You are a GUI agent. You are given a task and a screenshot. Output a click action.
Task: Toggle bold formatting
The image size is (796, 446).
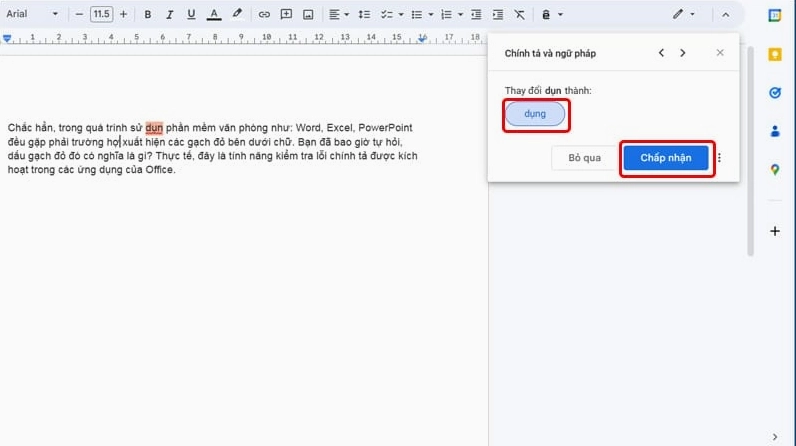[x=148, y=15]
